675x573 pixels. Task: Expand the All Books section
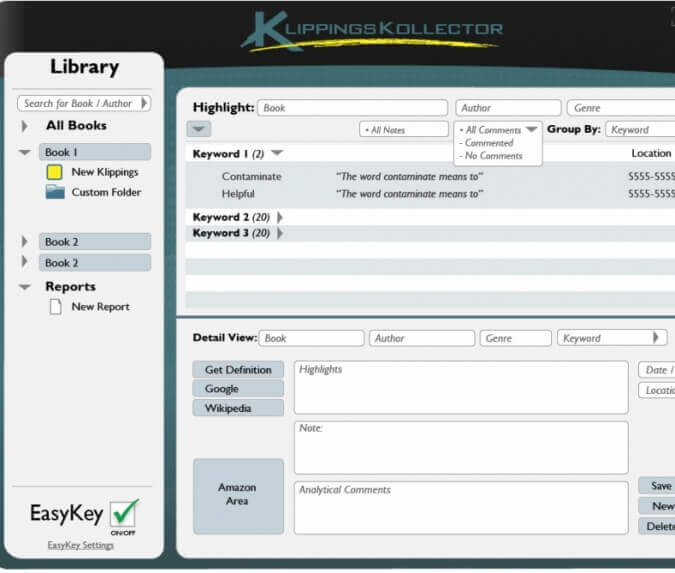pyautogui.click(x=25, y=126)
